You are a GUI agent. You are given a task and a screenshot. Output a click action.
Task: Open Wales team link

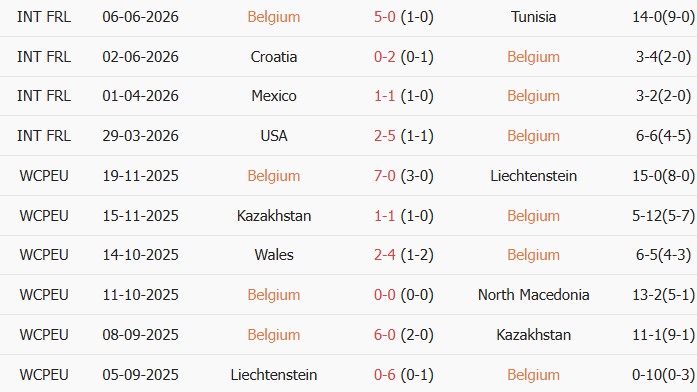(274, 255)
